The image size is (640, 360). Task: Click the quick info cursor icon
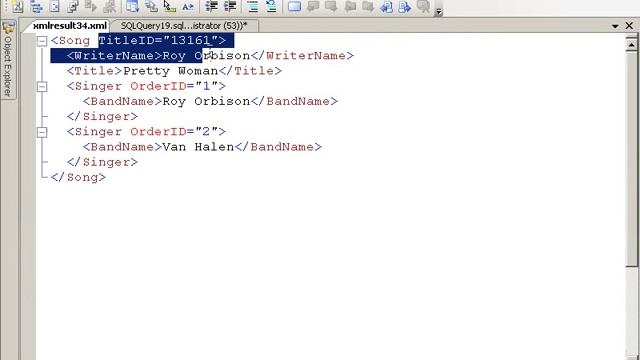(x=169, y=6)
